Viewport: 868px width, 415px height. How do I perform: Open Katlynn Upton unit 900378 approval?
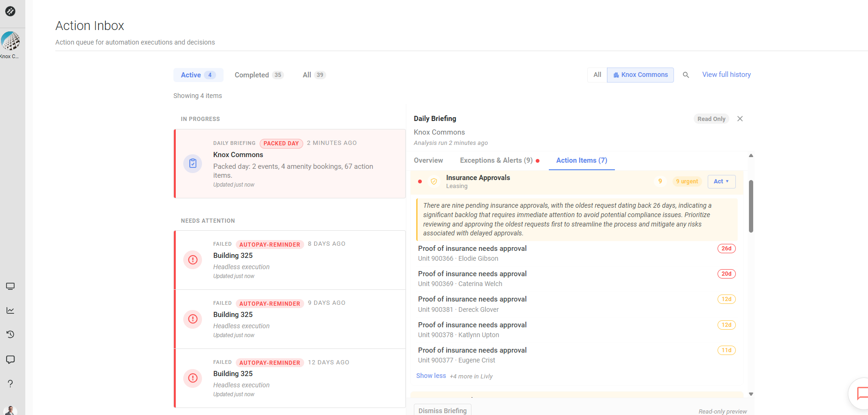576,330
